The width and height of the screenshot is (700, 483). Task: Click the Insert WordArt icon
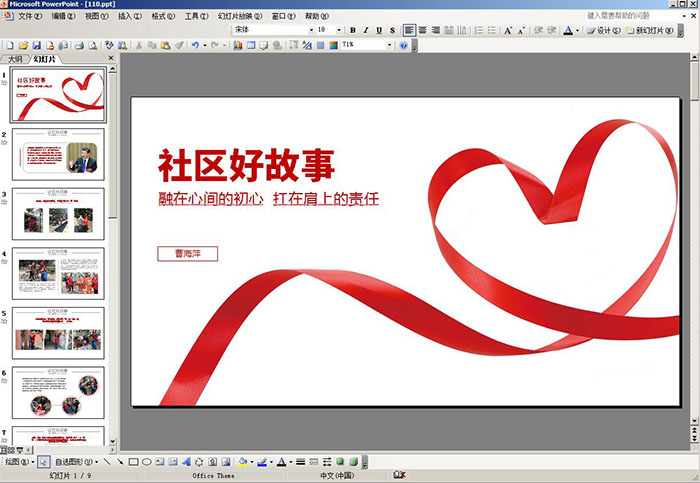point(186,462)
